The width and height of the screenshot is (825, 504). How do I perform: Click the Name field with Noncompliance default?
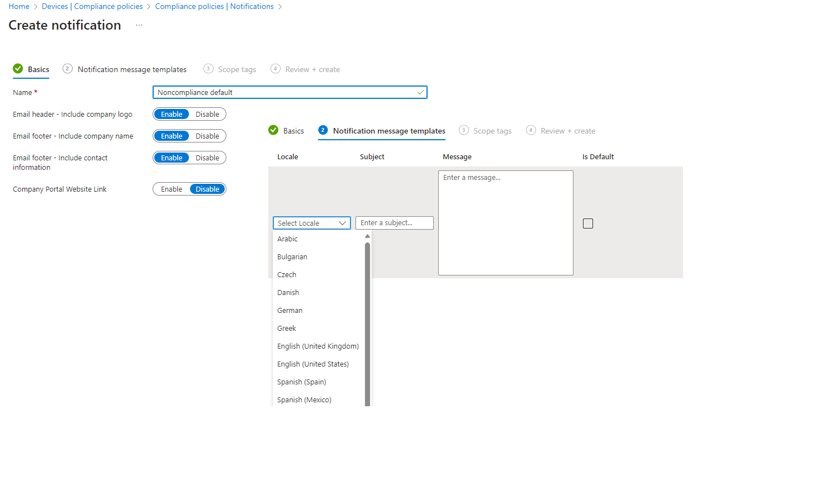(290, 92)
